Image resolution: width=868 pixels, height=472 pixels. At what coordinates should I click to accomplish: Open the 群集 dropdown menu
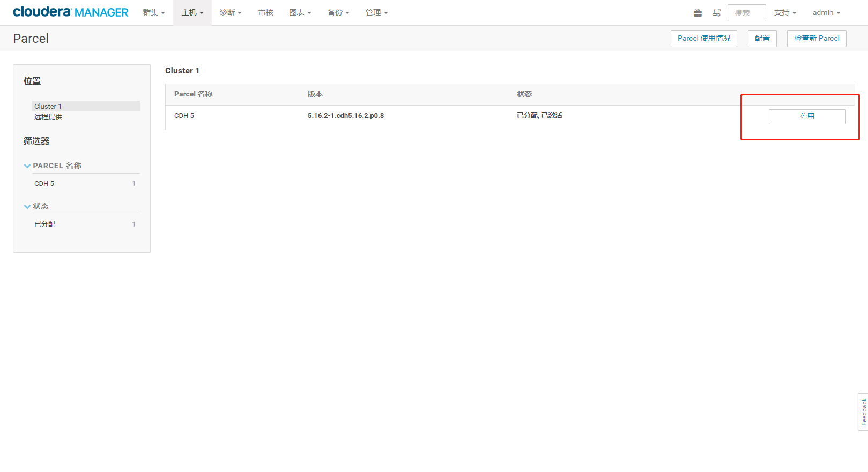pyautogui.click(x=154, y=12)
